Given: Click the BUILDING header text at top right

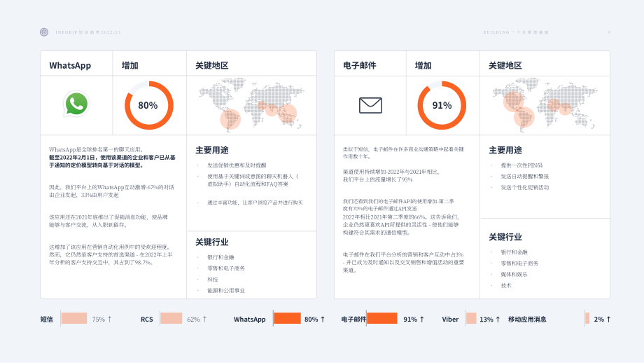Looking at the screenshot, I should point(516,32).
